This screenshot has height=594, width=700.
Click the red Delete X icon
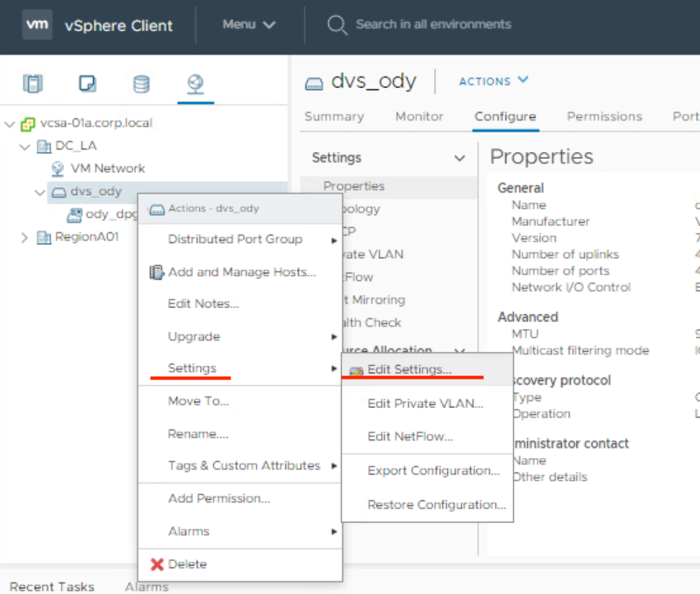point(157,565)
